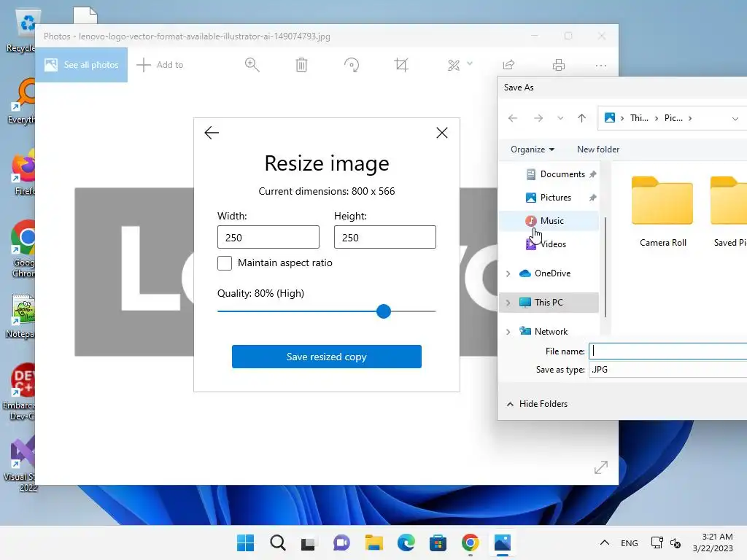Expand the This PC tree node

508,303
